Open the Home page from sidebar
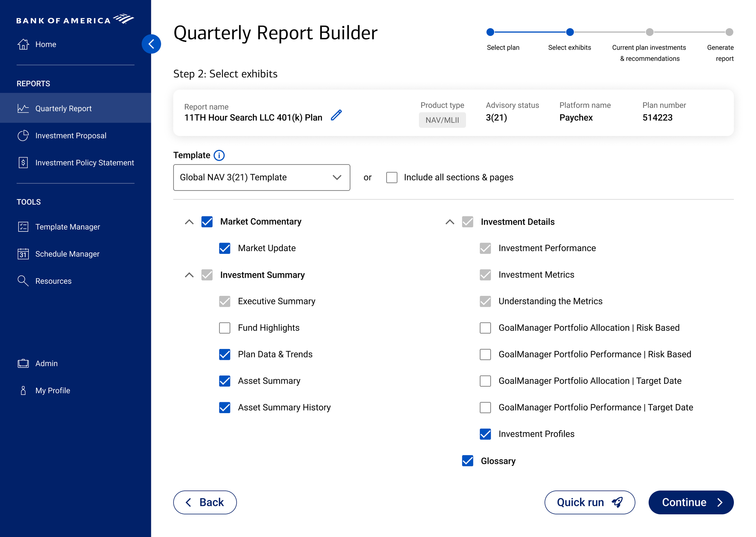 [45, 44]
